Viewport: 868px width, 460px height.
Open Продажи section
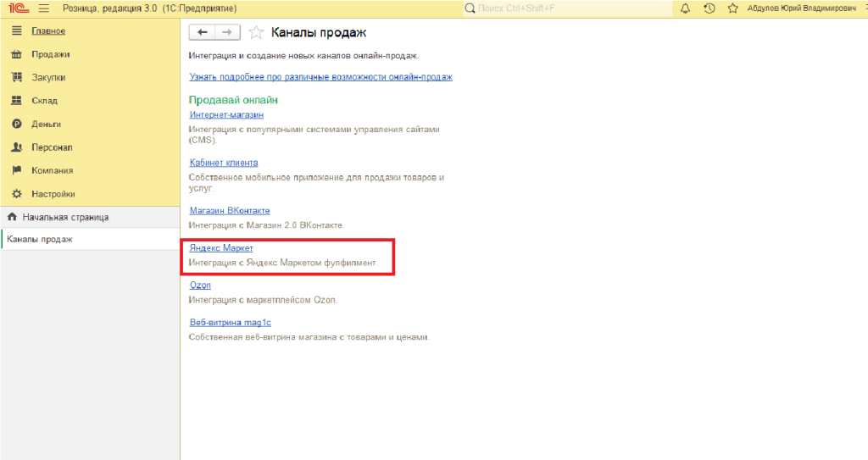tap(50, 54)
